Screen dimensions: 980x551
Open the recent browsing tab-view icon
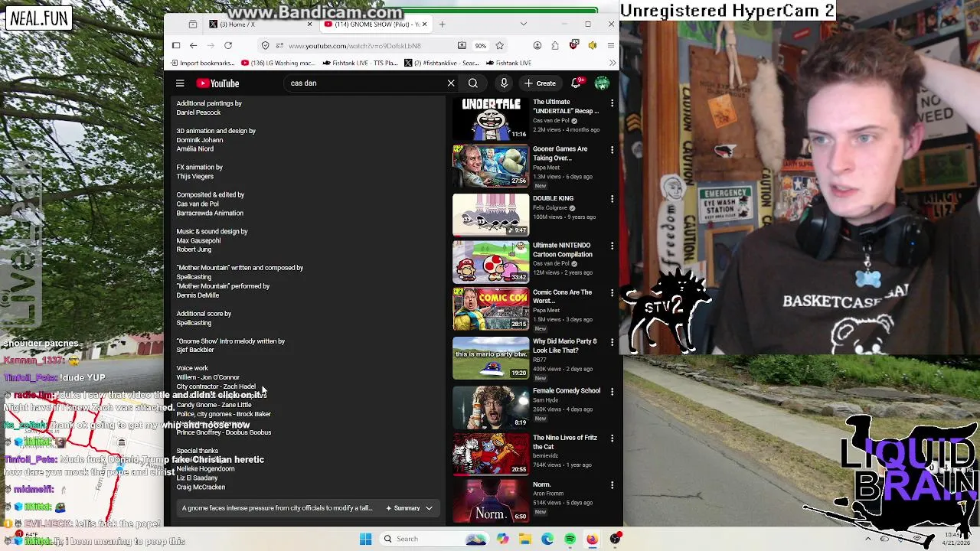pyautogui.click(x=193, y=24)
